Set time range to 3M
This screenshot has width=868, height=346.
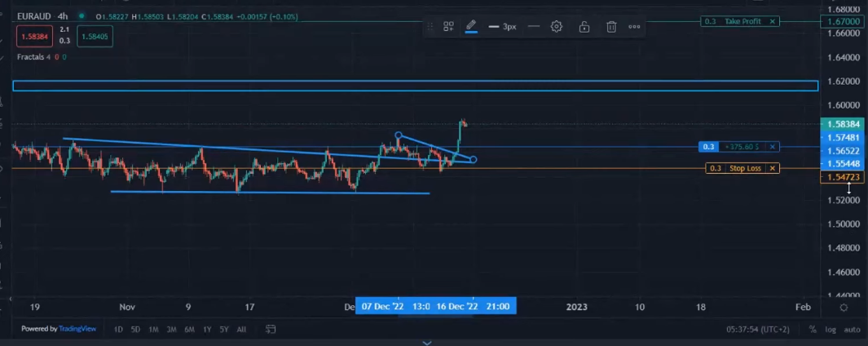(172, 330)
